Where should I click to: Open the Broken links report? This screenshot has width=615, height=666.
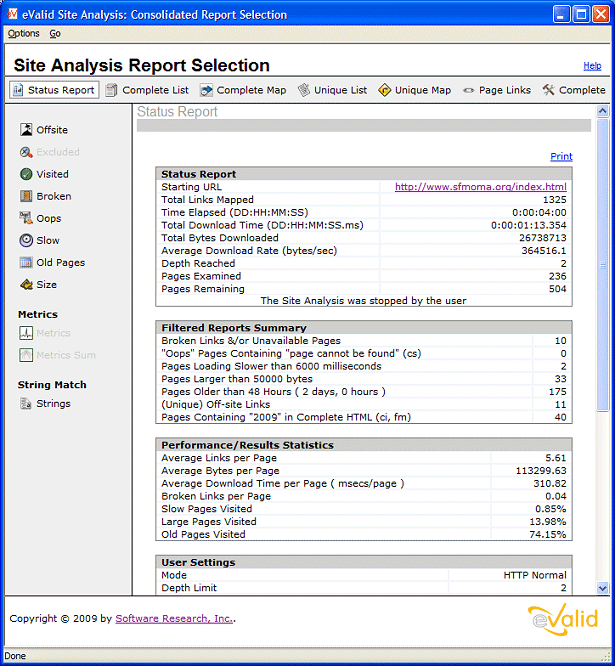[x=54, y=196]
